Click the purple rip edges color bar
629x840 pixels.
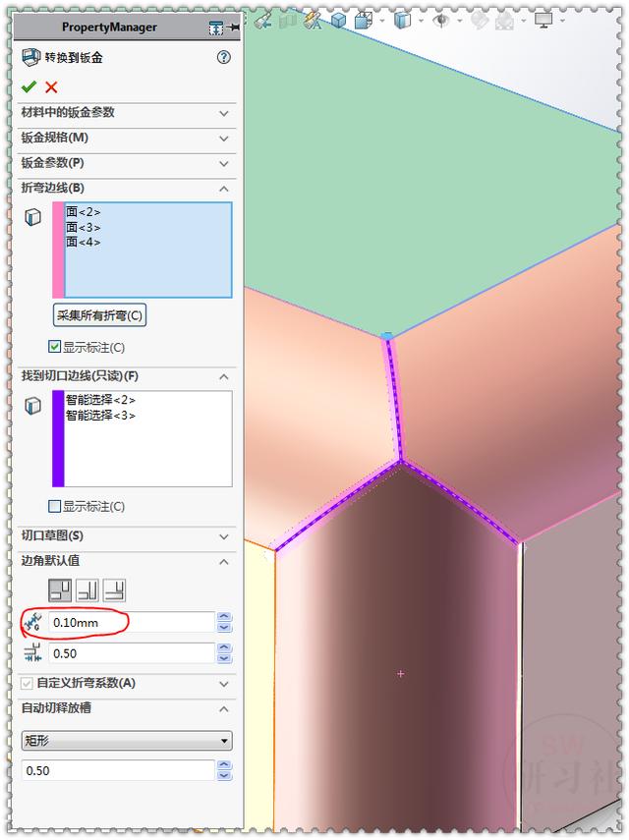point(58,438)
